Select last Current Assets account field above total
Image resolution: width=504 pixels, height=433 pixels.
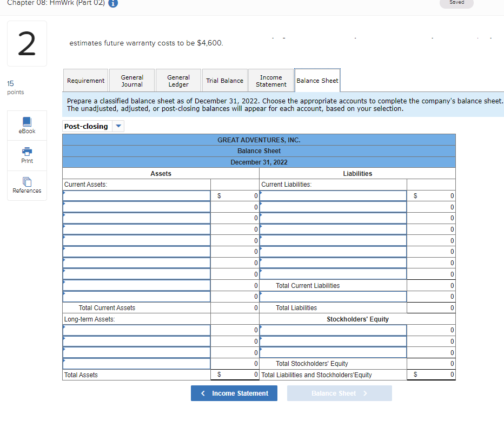coord(137,297)
